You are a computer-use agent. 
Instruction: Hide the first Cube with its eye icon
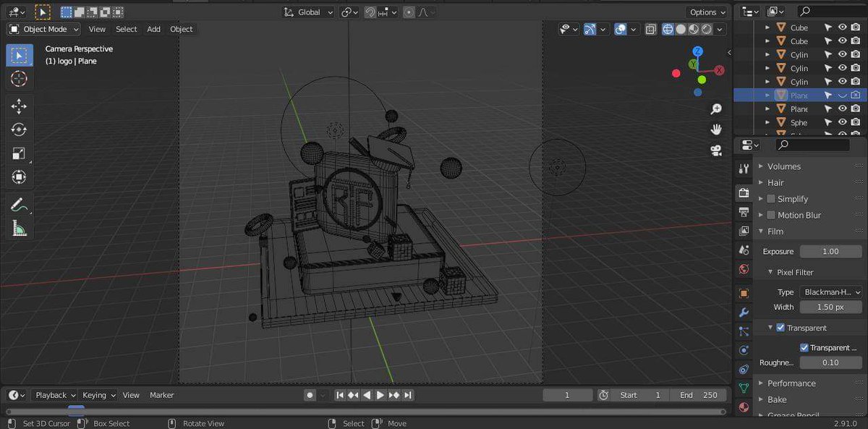(842, 27)
